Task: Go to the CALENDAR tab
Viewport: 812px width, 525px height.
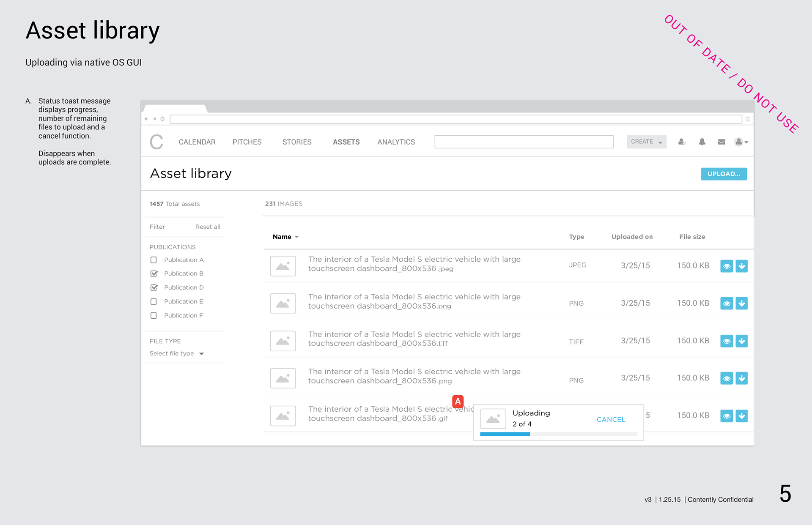Action: pos(197,142)
